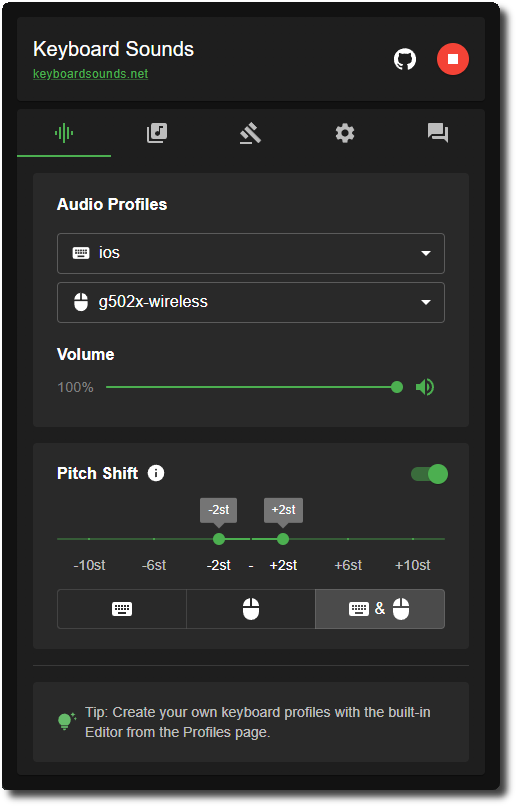Mute volume using the speaker icon

(425, 387)
